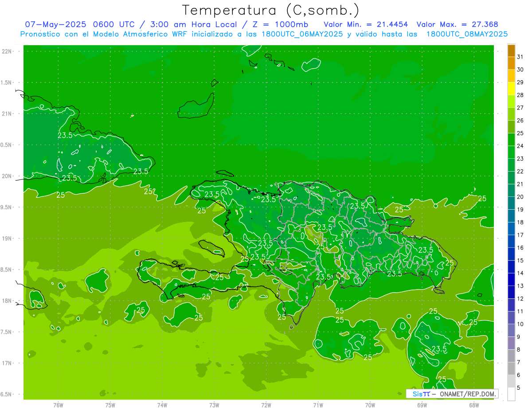Click the "68W" longitude axis label
The height and width of the screenshot is (411, 532).
tap(474, 405)
